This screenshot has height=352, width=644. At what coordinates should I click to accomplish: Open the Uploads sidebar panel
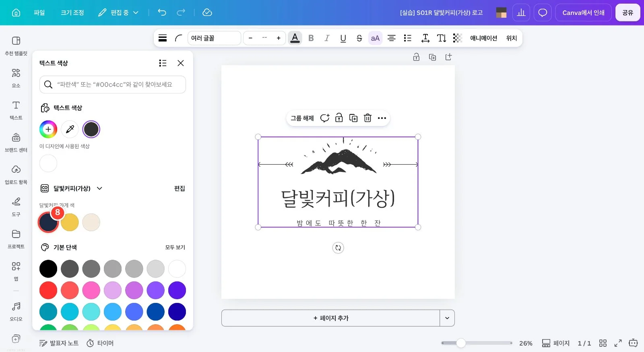pos(16,174)
